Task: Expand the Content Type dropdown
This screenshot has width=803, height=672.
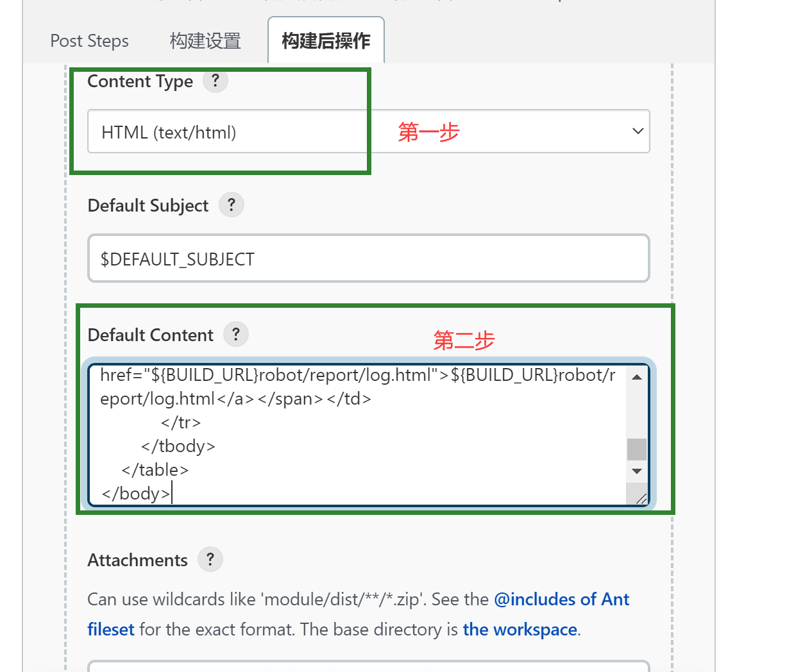Action: pos(637,131)
